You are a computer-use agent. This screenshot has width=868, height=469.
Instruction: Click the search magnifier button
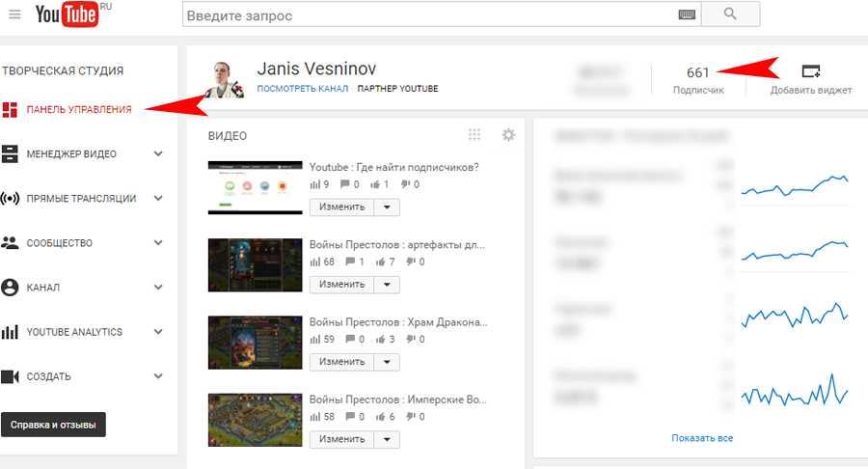click(x=730, y=14)
